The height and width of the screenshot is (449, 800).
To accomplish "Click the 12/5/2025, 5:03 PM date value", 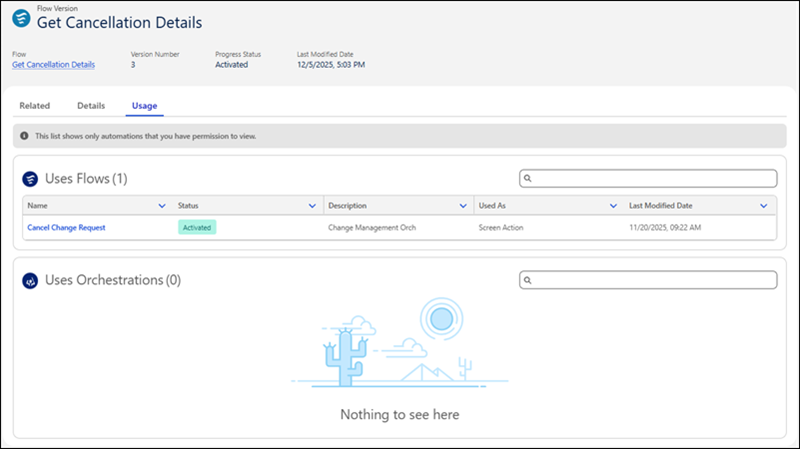I will pyautogui.click(x=331, y=65).
